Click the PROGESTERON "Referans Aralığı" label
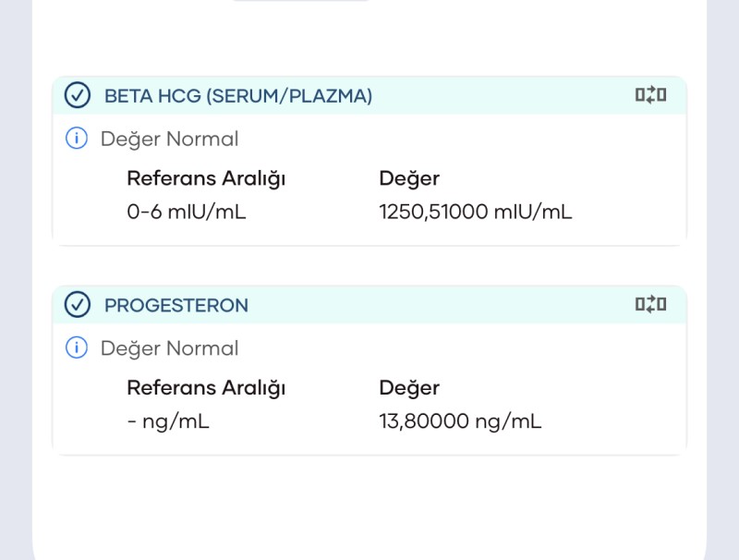This screenshot has height=560, width=739. [x=206, y=387]
